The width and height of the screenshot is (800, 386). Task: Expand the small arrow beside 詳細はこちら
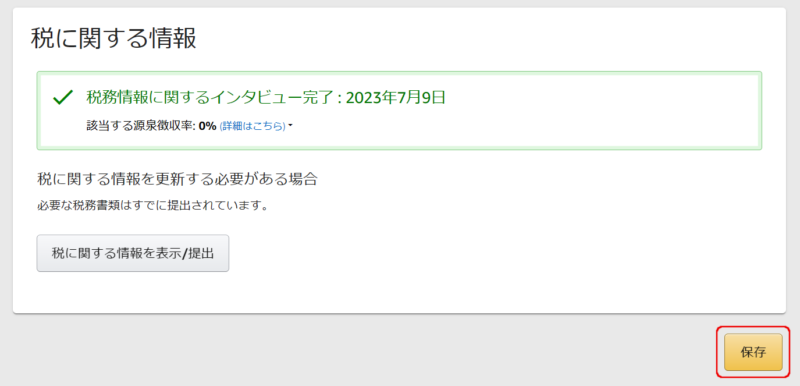290,126
